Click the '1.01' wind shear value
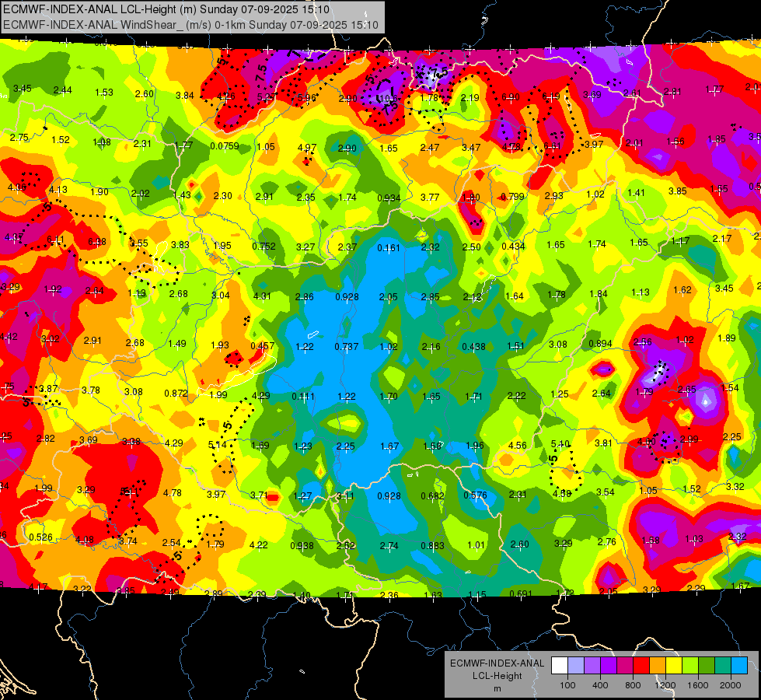761x700 pixels. 476,544
